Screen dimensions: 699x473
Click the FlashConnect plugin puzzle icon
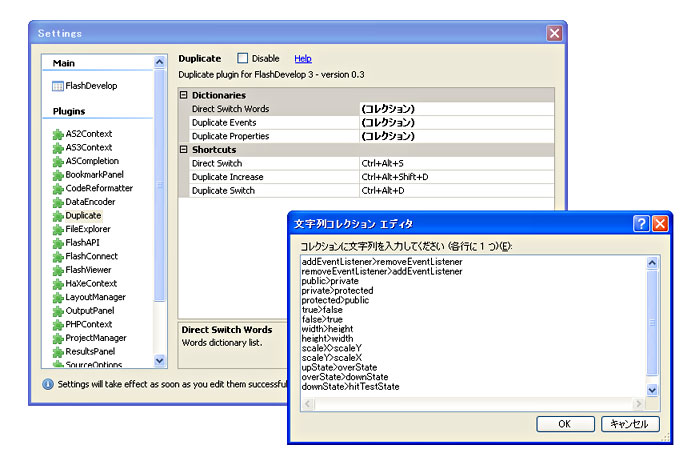(x=58, y=257)
